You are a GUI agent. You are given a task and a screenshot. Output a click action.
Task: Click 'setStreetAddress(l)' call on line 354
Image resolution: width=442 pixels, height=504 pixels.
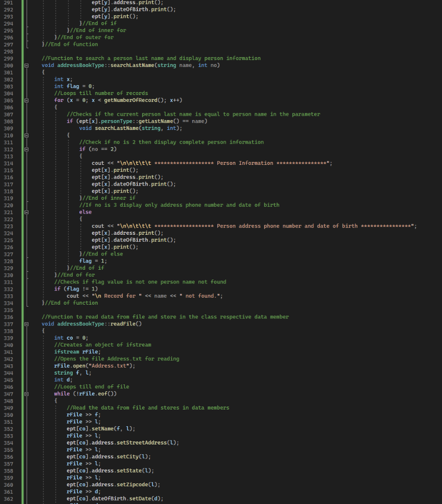147,442
